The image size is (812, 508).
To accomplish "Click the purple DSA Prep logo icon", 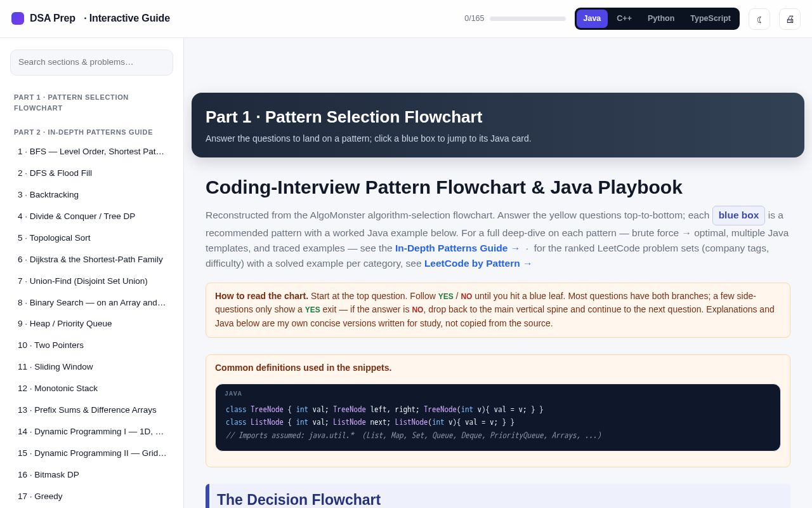I will 18,18.
